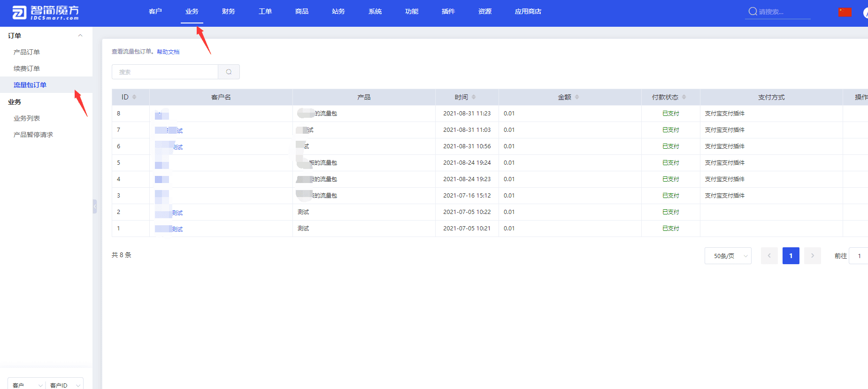This screenshot has width=868, height=389.
Task: Click the 客户名 column header
Action: (221, 97)
